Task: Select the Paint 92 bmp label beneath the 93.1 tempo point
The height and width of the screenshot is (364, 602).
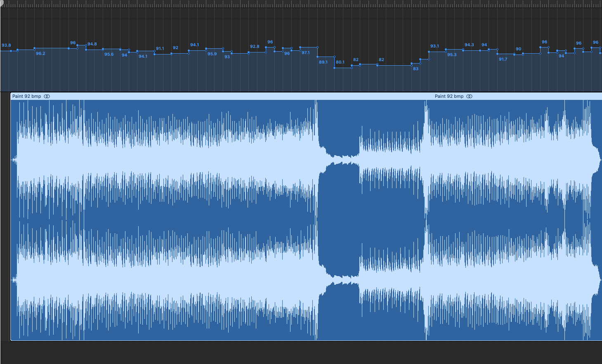Action: click(x=449, y=97)
